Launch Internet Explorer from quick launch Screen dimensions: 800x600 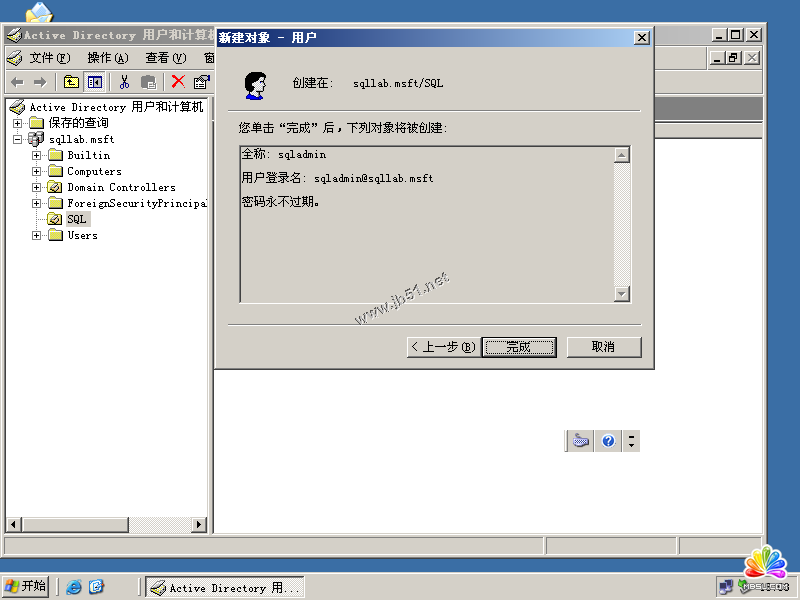[x=74, y=587]
